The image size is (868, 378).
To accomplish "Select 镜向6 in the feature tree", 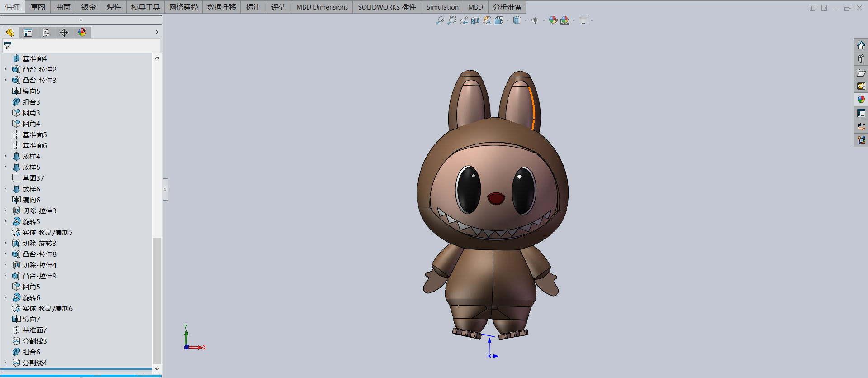I will (x=31, y=200).
